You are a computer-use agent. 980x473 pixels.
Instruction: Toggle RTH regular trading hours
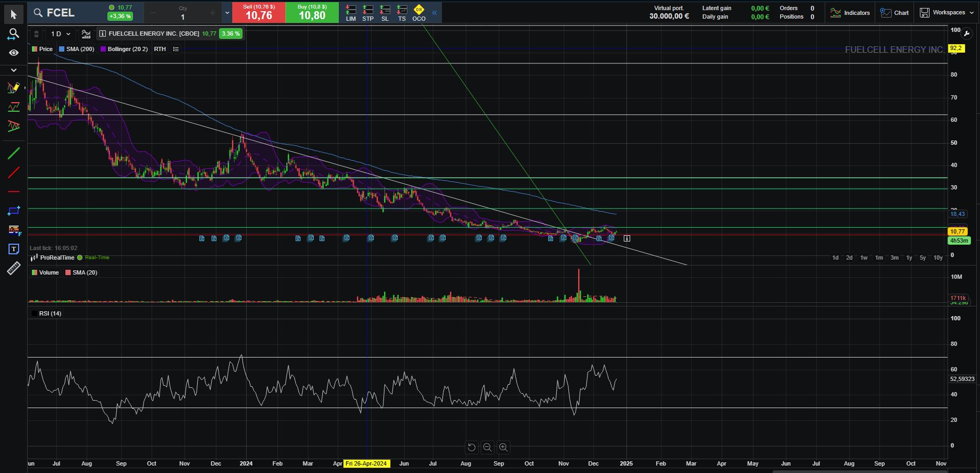point(160,49)
